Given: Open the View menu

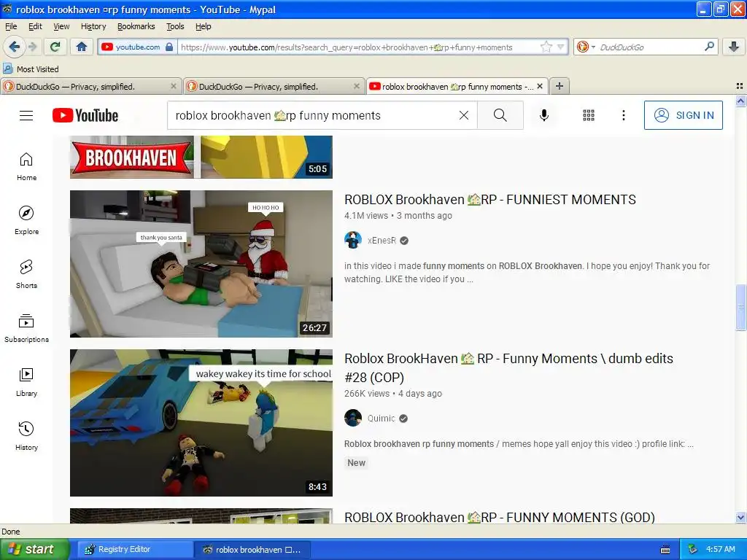Looking at the screenshot, I should 61,26.
